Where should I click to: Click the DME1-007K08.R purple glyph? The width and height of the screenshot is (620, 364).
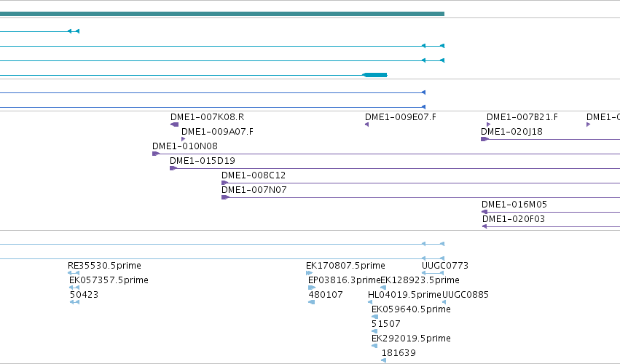(174, 124)
